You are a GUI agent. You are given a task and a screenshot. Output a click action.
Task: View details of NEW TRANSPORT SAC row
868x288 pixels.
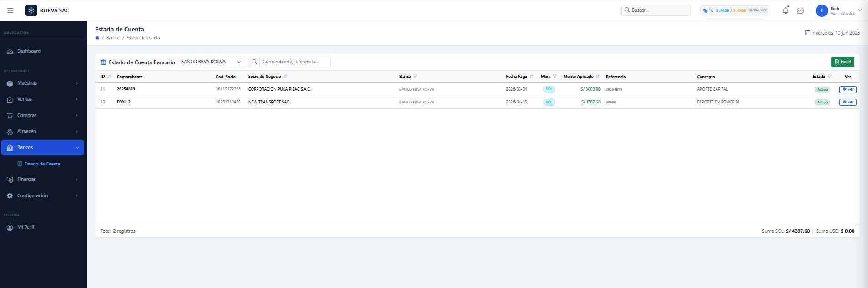[848, 102]
